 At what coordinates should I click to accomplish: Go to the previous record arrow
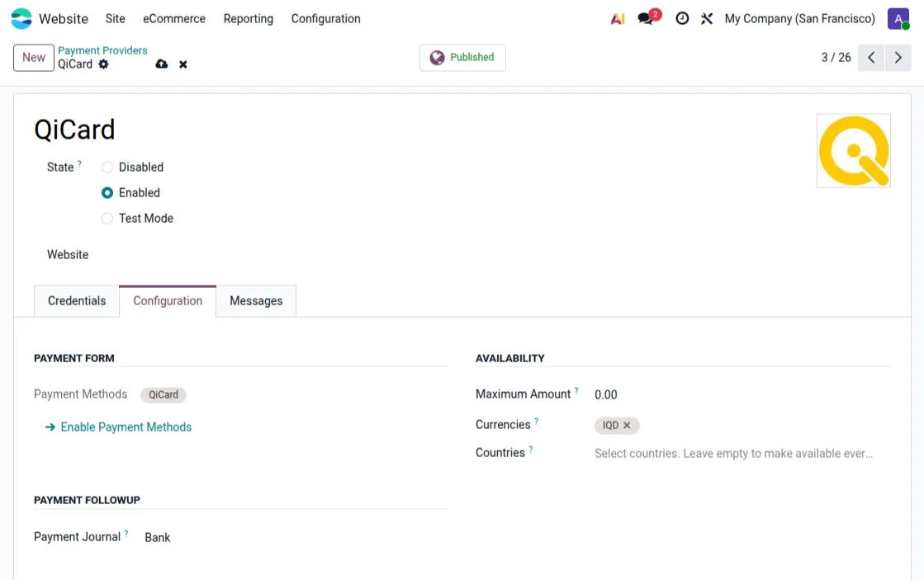click(871, 58)
